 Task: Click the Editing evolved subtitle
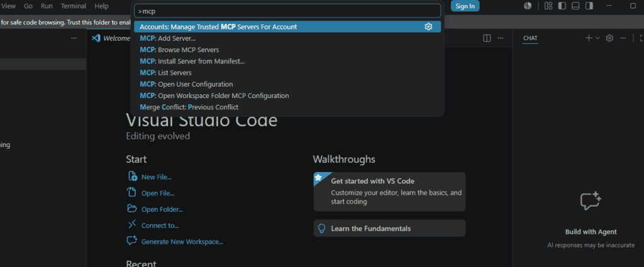click(x=158, y=136)
